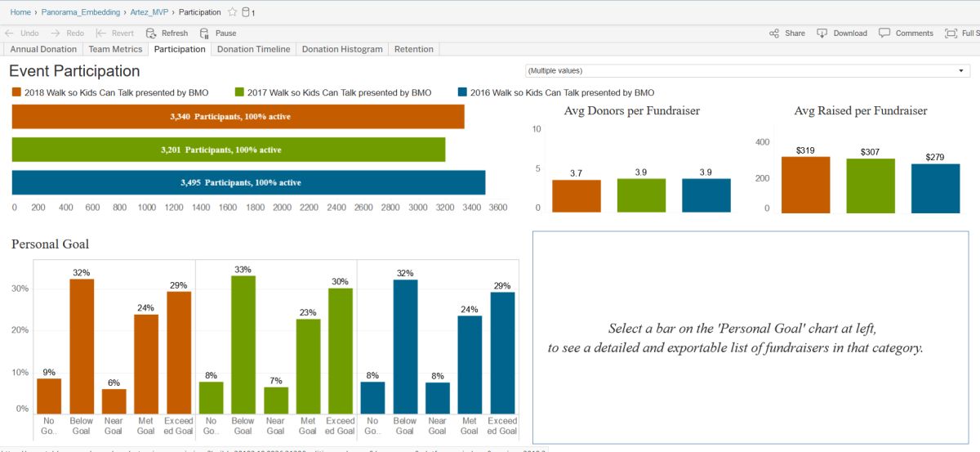Select the orange 32% Below Goal bar
Viewport: 980px width, 452px height.
82,347
